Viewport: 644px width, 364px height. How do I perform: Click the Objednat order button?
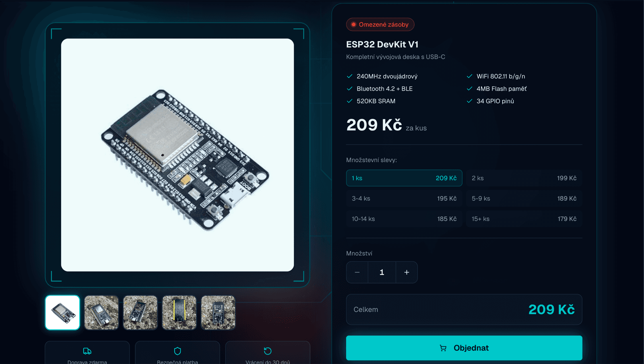464,348
